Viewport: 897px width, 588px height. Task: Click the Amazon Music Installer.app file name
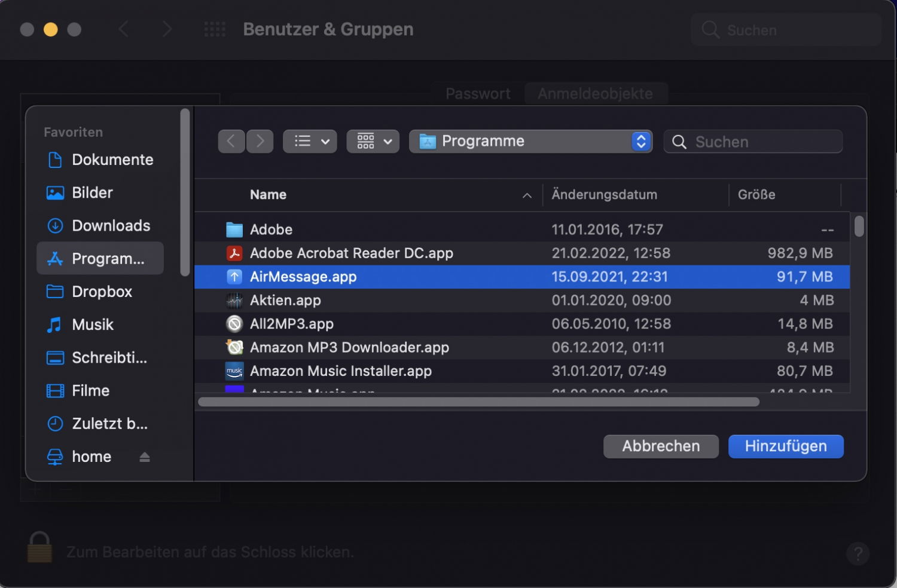[x=341, y=371]
